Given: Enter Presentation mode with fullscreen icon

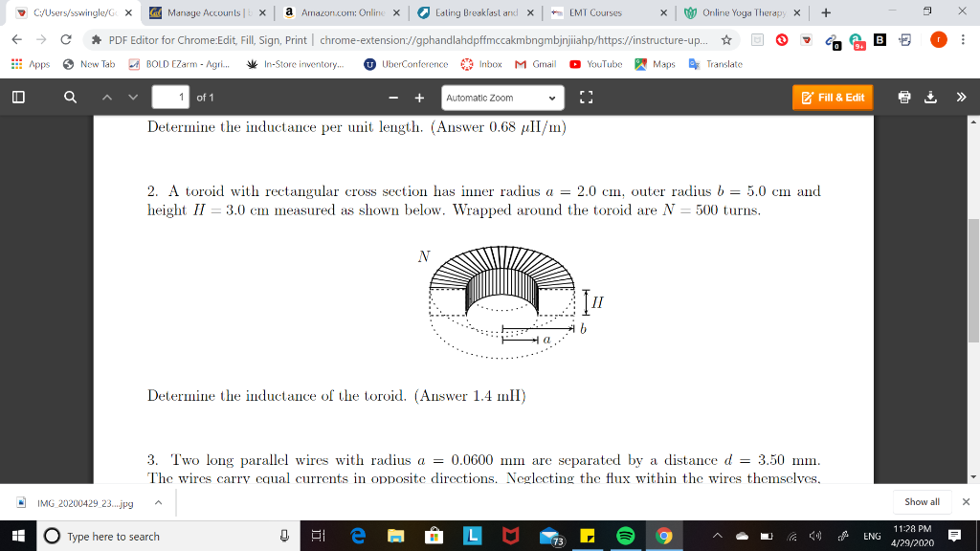Looking at the screenshot, I should click(588, 97).
